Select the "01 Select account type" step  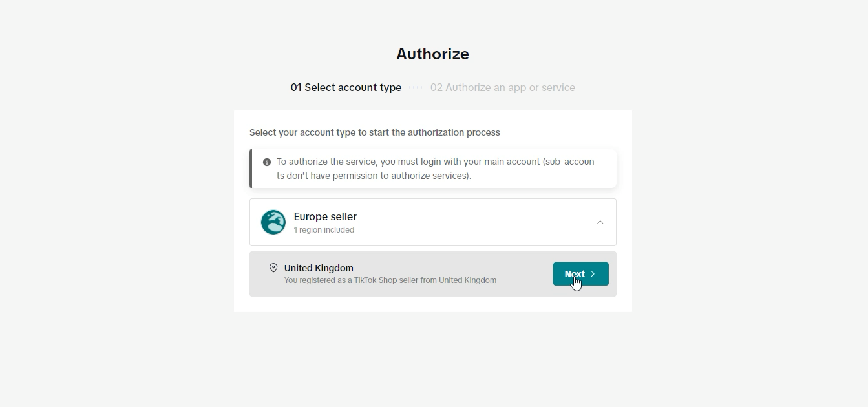(346, 88)
